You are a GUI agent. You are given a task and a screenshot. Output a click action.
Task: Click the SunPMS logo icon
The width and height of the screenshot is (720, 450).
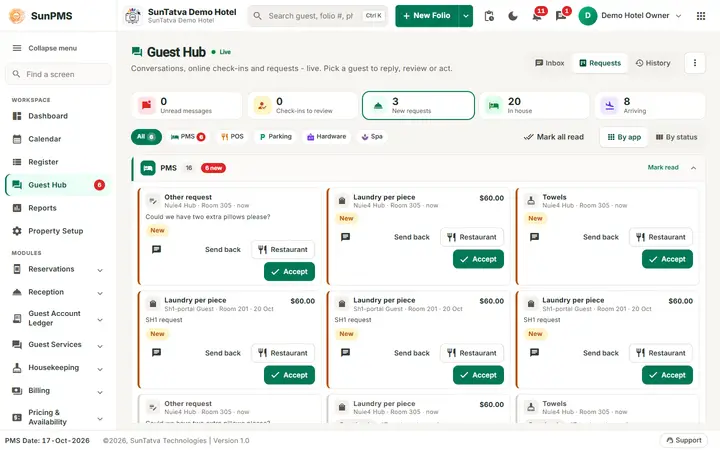pyautogui.click(x=17, y=16)
